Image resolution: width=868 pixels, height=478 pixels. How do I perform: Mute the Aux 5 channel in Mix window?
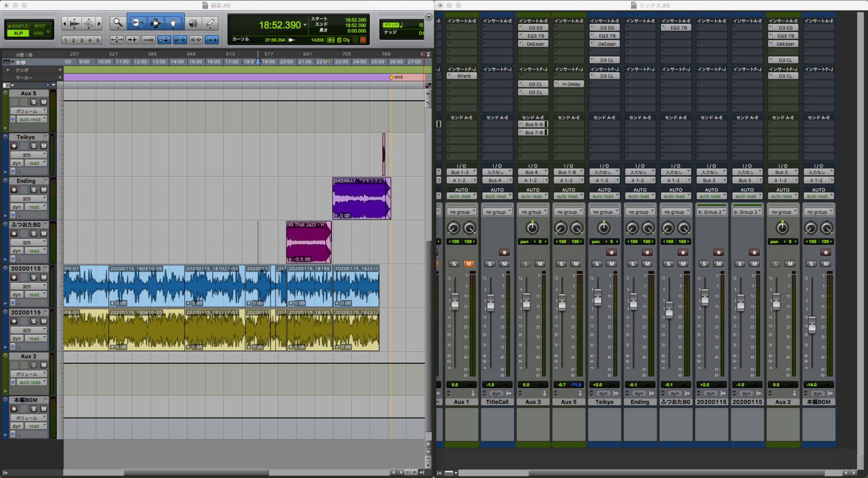pos(576,264)
